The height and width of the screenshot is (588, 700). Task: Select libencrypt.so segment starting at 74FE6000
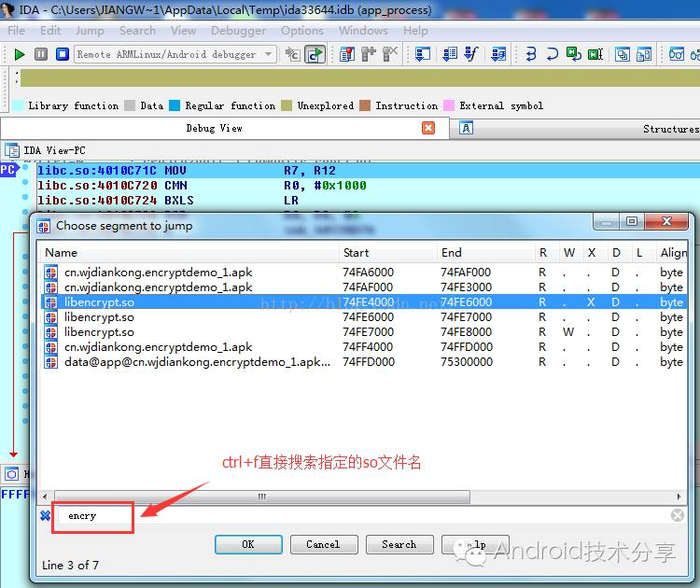tap(364, 317)
